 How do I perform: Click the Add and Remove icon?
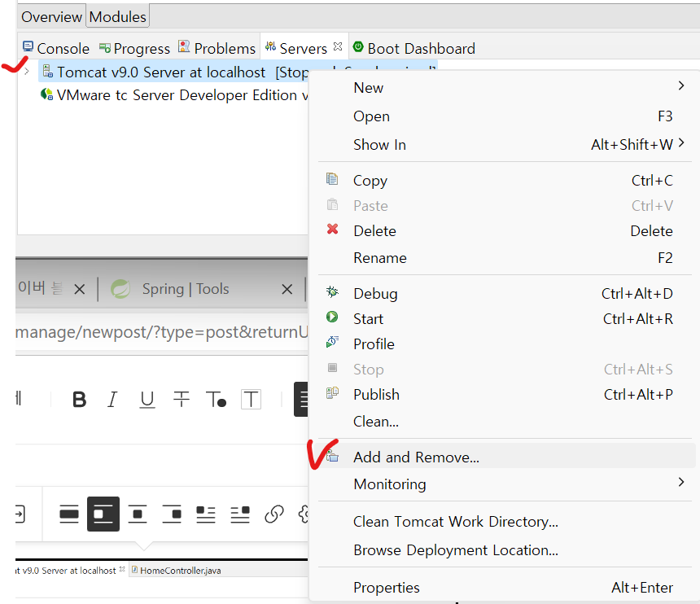[x=332, y=456]
